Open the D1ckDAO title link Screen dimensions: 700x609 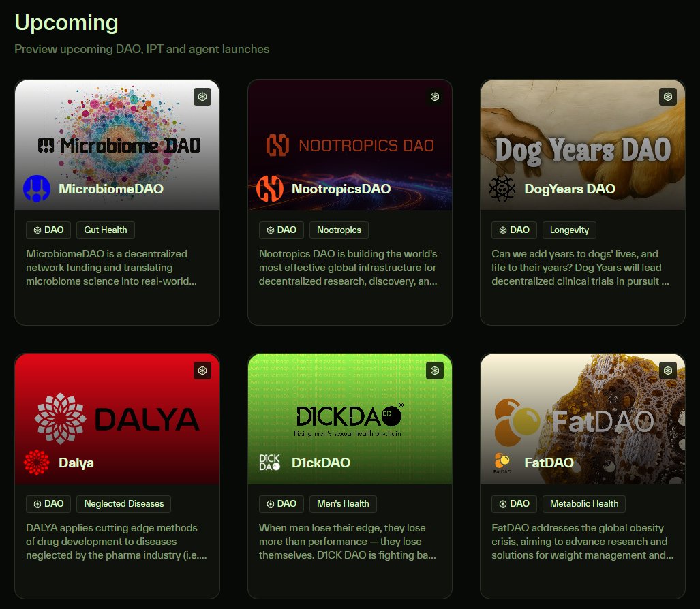coord(321,463)
